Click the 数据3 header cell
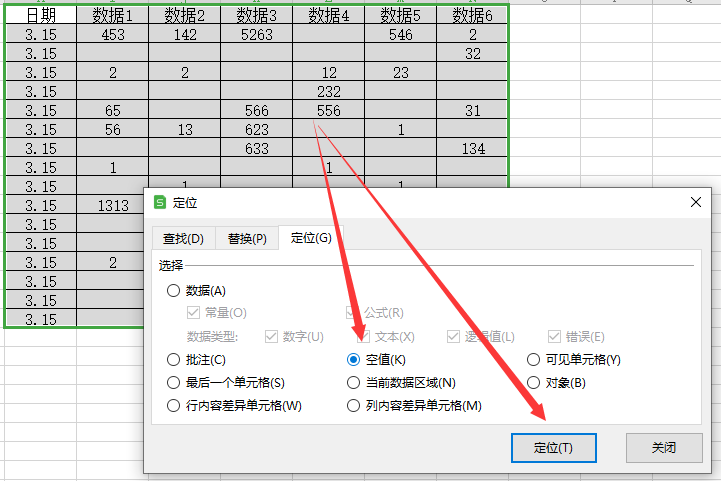 pyautogui.click(x=257, y=15)
